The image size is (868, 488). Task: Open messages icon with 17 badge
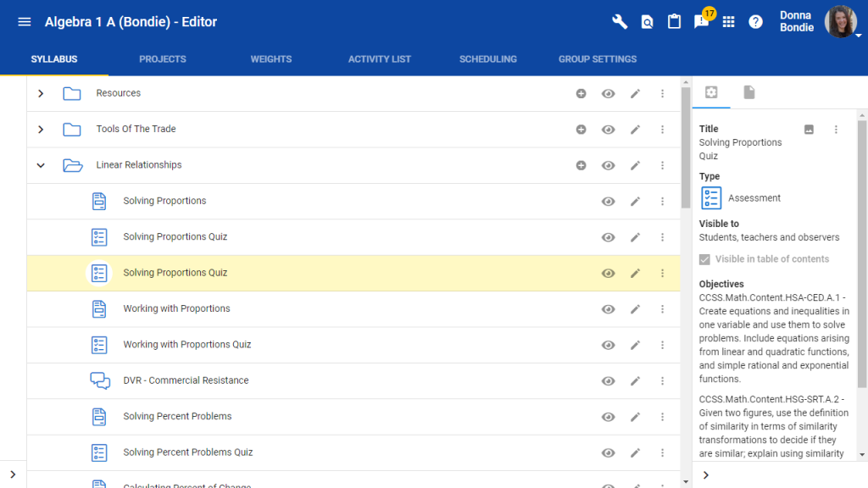pos(701,22)
